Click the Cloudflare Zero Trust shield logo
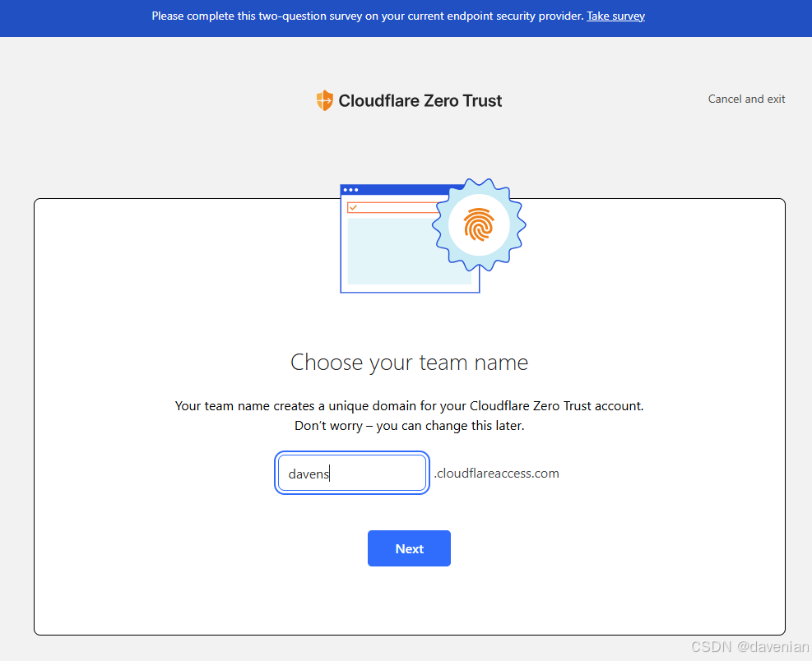This screenshot has height=661, width=812. (325, 100)
